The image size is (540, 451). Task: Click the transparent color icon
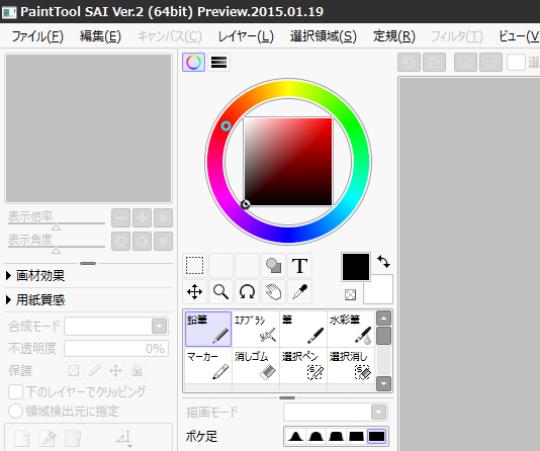pyautogui.click(x=350, y=295)
